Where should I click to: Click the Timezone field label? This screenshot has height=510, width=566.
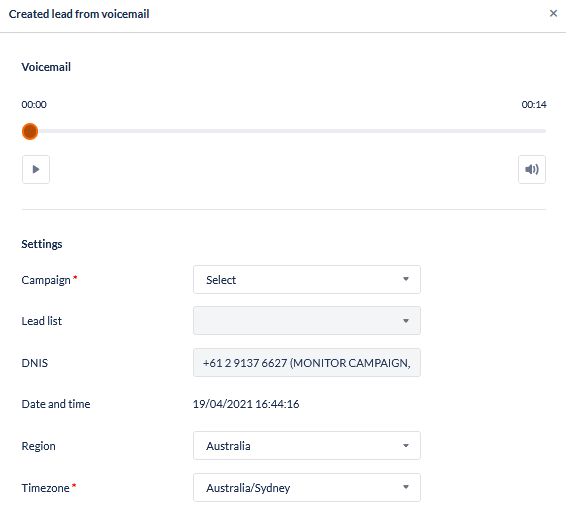tap(45, 488)
